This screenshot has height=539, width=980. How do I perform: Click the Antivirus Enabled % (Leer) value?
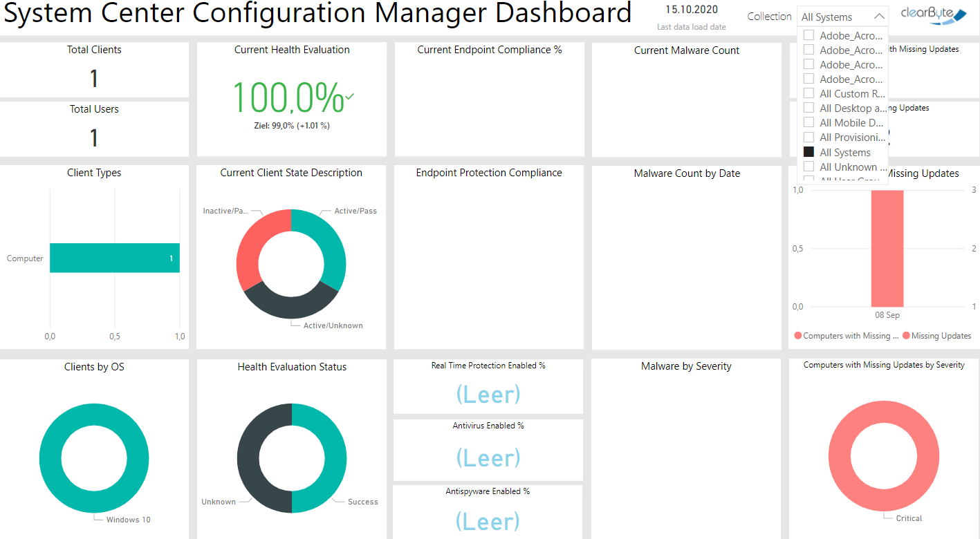(x=488, y=457)
